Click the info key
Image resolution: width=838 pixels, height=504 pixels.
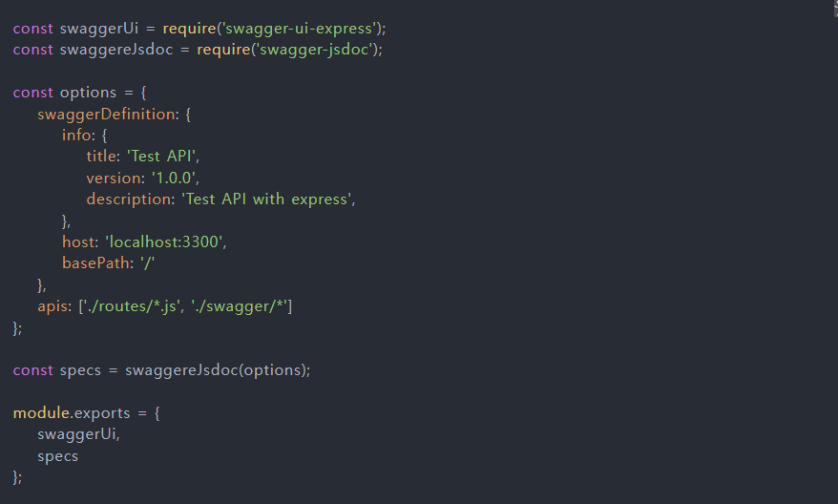point(76,136)
